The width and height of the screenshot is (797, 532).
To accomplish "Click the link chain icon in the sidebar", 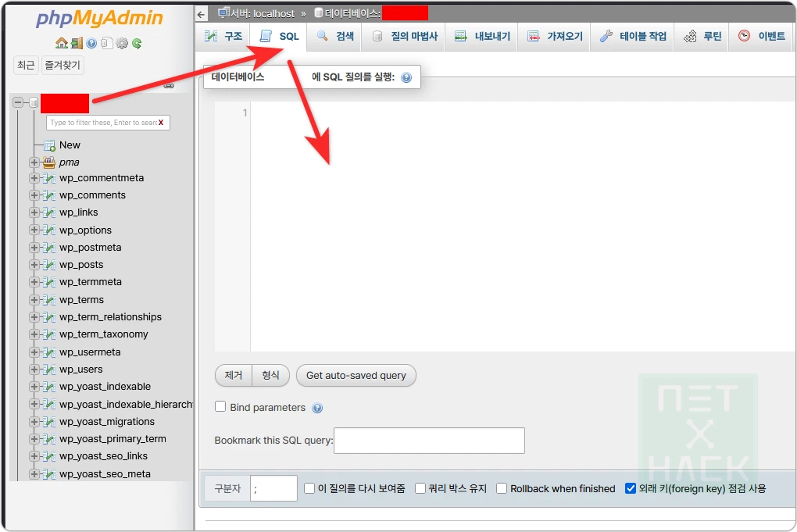I will [168, 87].
